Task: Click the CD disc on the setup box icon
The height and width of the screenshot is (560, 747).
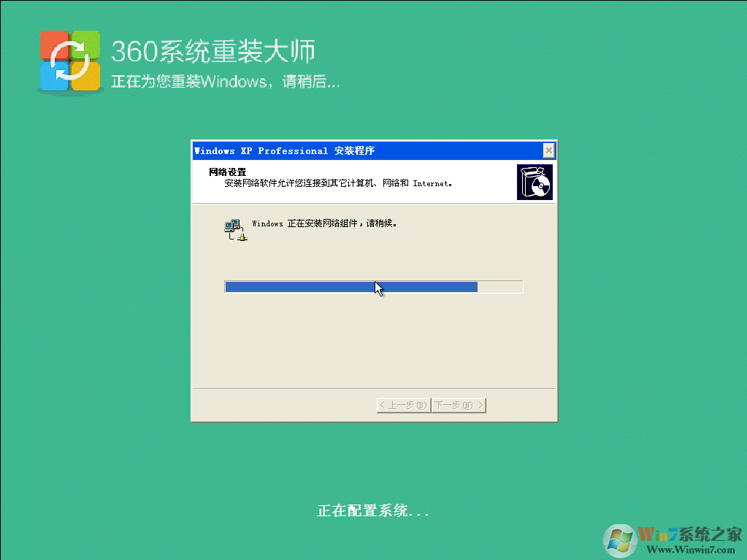Action: pyautogui.click(x=540, y=186)
